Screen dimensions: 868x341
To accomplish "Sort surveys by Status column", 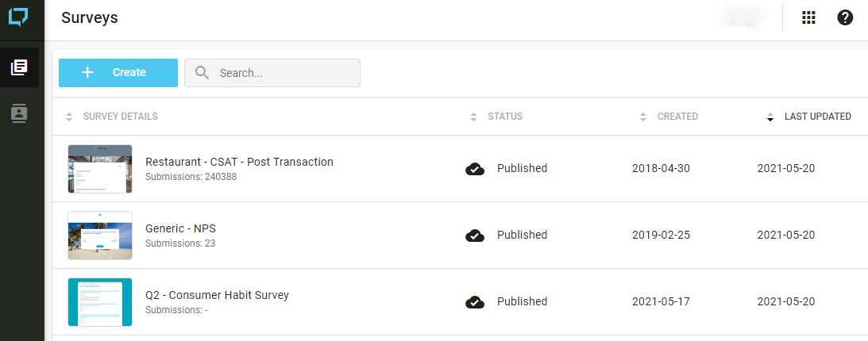I will (x=504, y=117).
